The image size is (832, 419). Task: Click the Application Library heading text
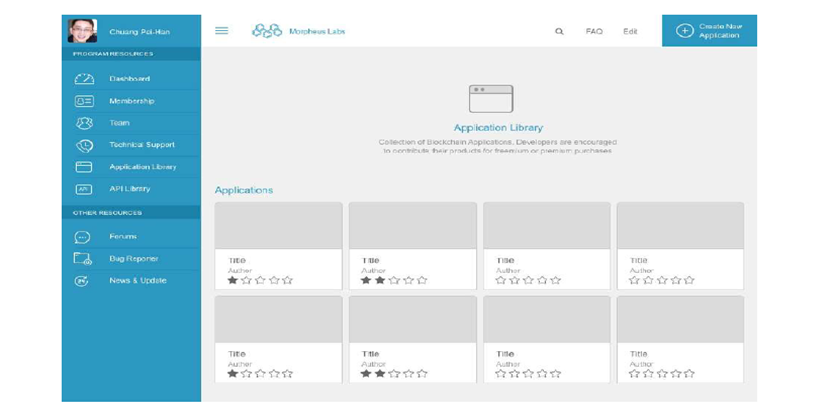498,128
